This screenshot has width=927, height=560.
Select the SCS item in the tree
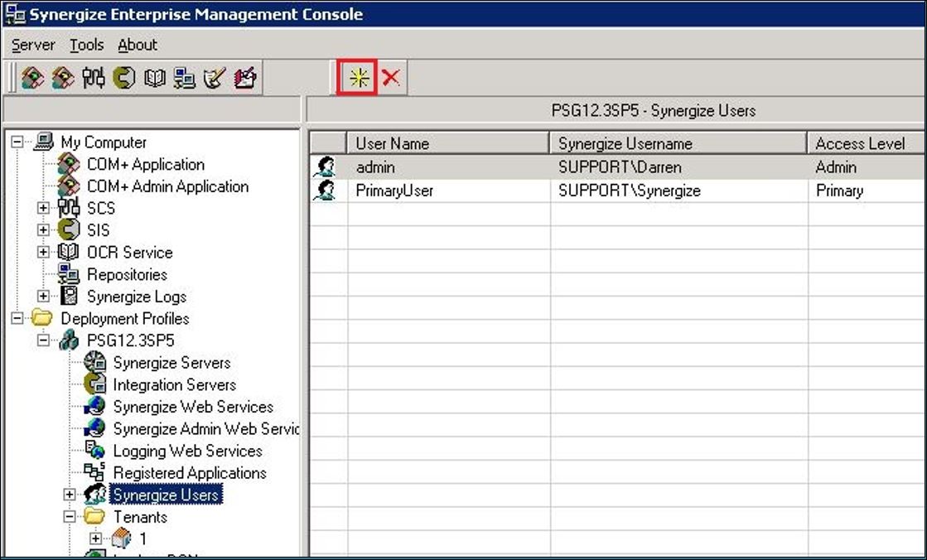click(x=100, y=208)
